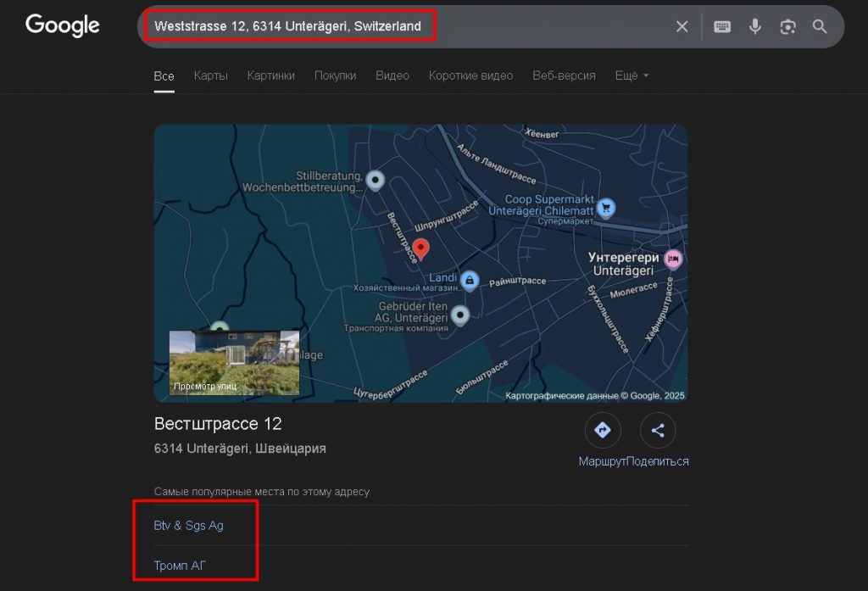Click the Coop Supermarkt shopping cart marker
868x591 pixels.
(606, 209)
